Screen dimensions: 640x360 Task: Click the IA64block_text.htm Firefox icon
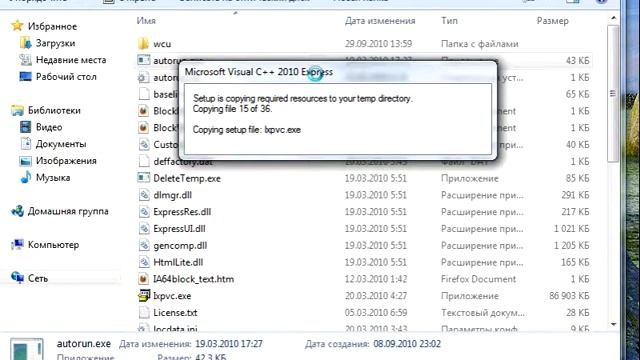pos(143,279)
